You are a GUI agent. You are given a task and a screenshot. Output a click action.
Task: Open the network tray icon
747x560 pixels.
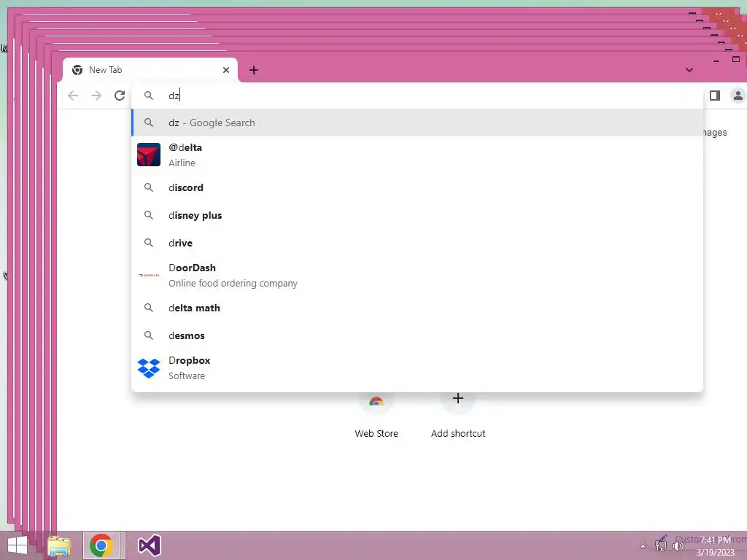click(x=661, y=545)
